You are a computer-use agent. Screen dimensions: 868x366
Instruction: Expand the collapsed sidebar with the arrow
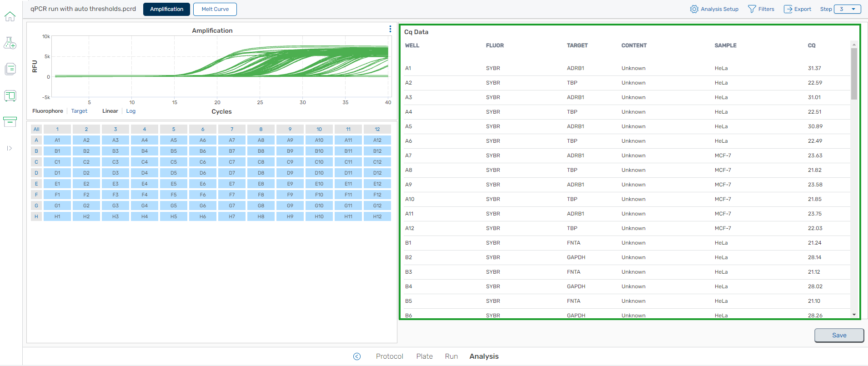pos(10,148)
